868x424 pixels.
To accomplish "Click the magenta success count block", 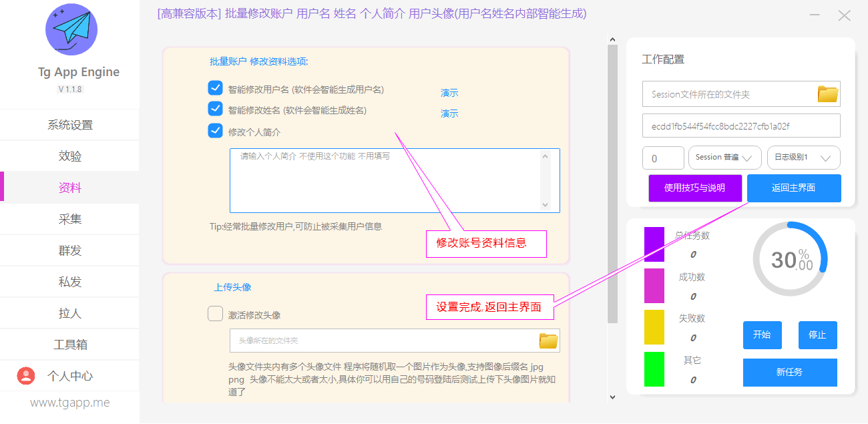I will [x=654, y=286].
